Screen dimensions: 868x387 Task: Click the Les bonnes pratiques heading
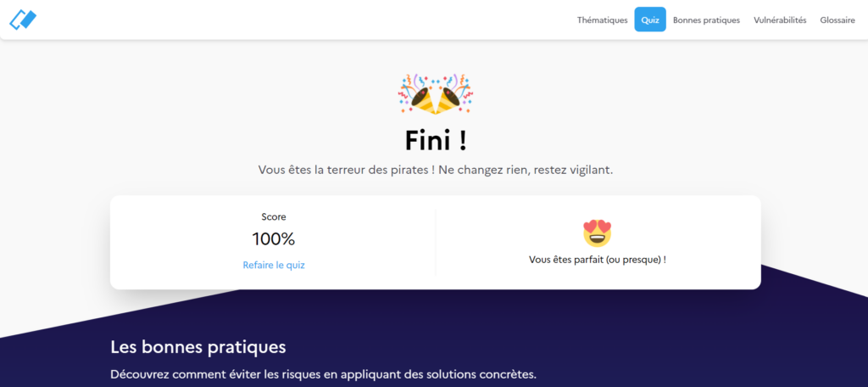pos(198,347)
